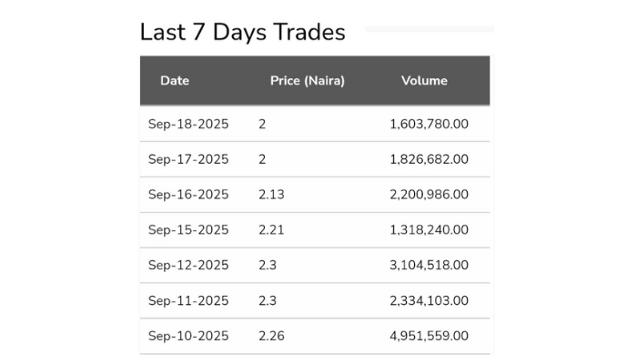Click the 2.13 price value
The height and width of the screenshot is (364, 637).
tap(271, 195)
